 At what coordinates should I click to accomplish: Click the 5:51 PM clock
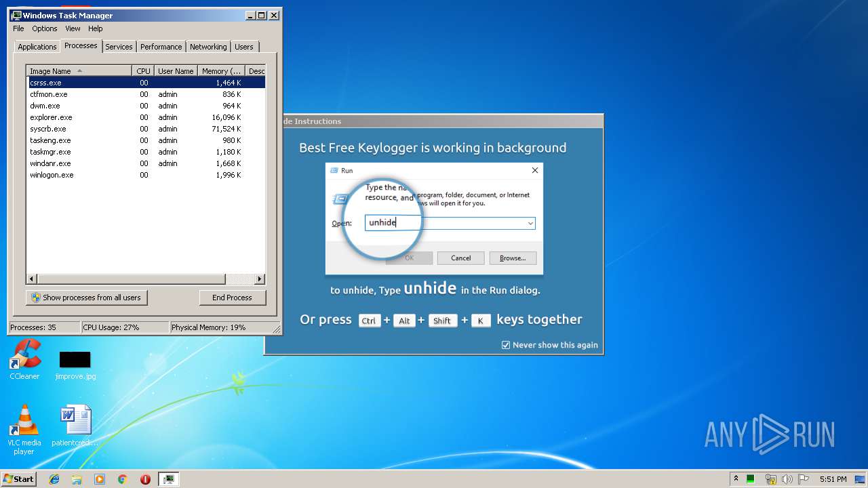point(833,479)
